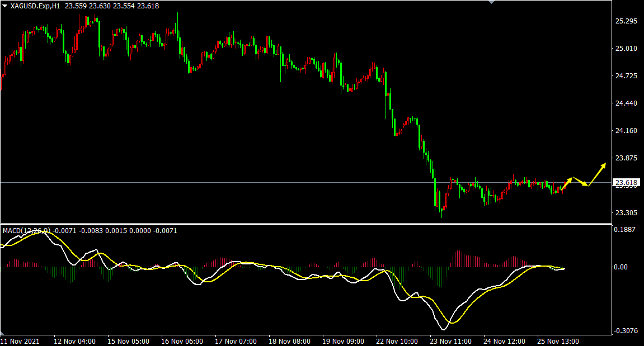644x346 pixels.
Task: Click the 18 Nov 08:00 time label
Action: 289,341
